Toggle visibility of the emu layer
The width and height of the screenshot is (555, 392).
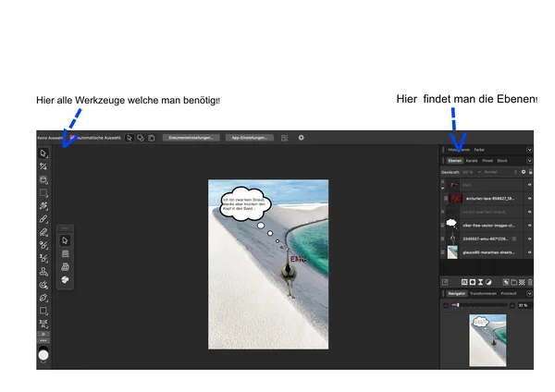pos(530,239)
